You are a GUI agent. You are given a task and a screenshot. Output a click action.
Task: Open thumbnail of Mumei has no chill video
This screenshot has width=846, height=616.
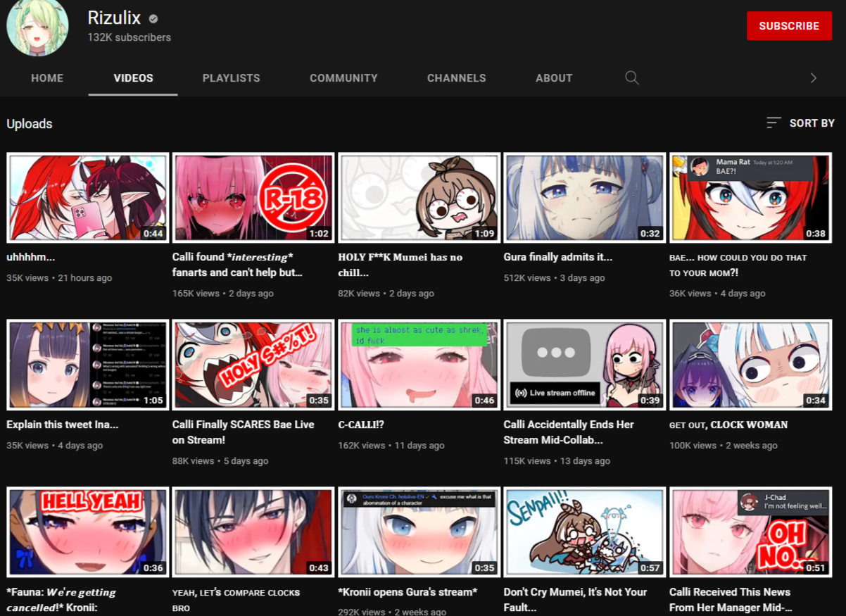419,197
